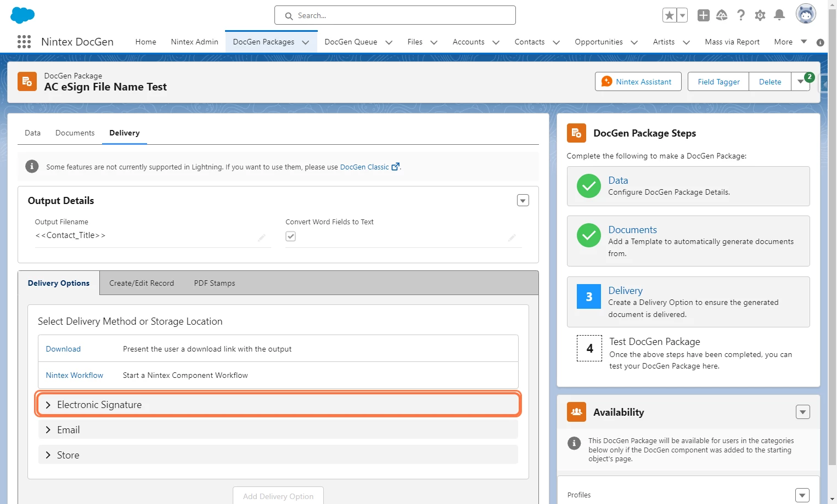Viewport: 837px width, 504px height.
Task: Open the Delivery step link
Action: (x=625, y=291)
